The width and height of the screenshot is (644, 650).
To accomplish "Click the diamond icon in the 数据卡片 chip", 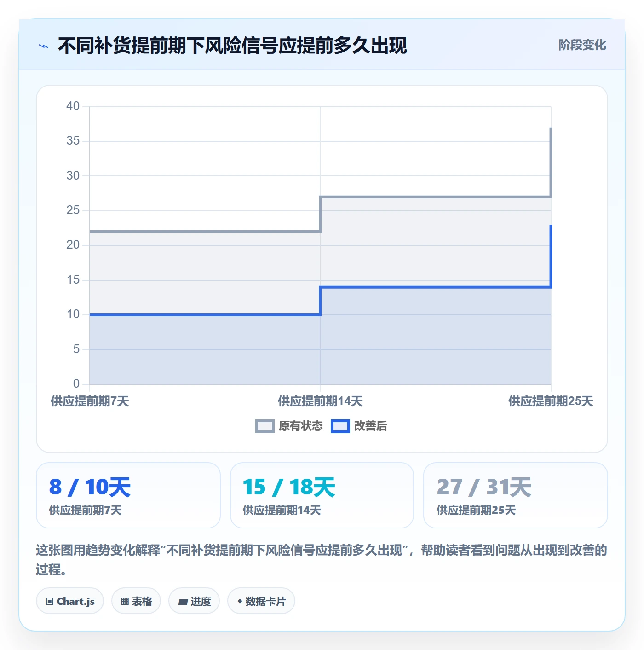I will click(240, 601).
